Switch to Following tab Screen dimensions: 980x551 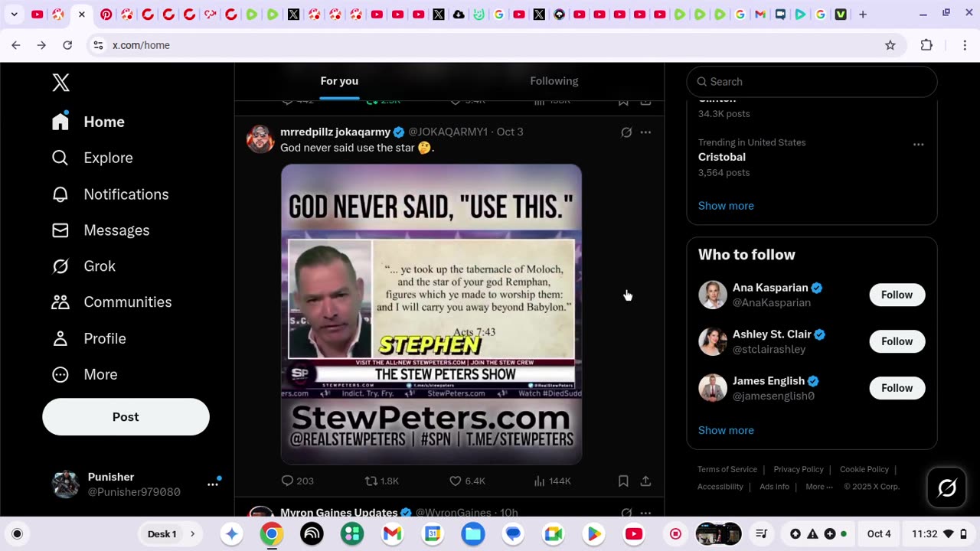click(554, 81)
